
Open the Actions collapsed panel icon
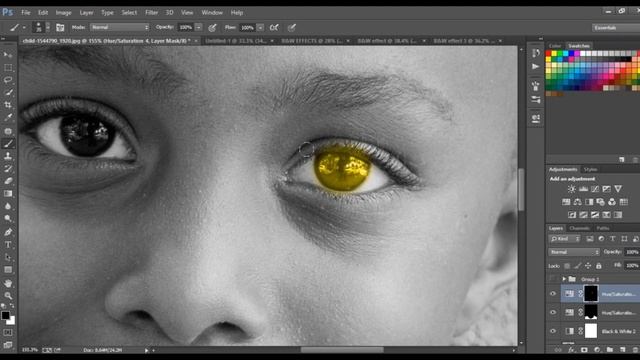click(536, 66)
